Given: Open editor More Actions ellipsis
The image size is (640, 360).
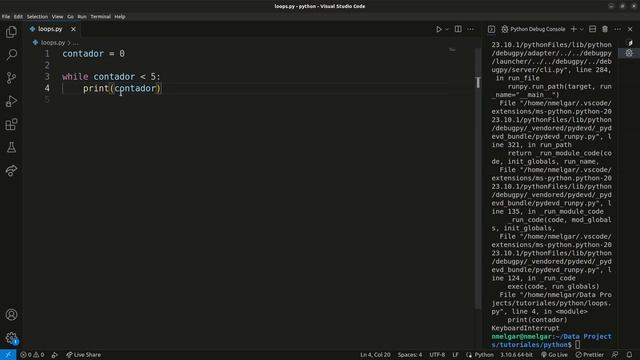Looking at the screenshot, I should (471, 29).
